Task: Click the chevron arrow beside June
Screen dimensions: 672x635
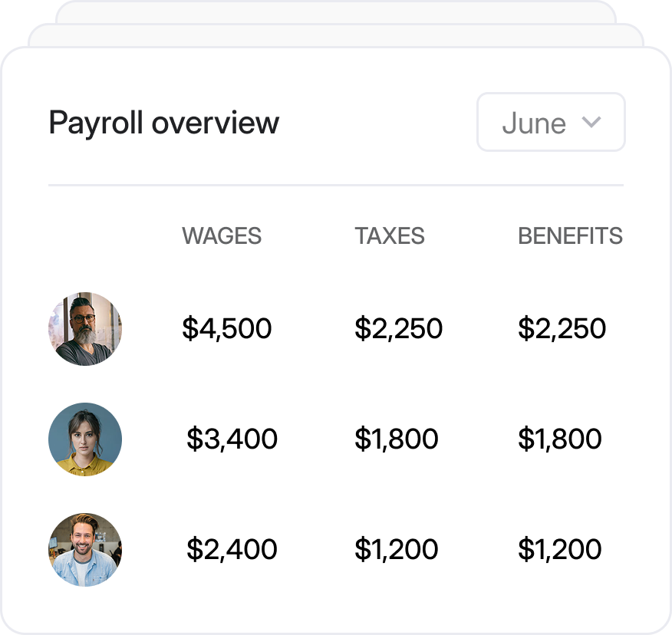Action: [x=591, y=122]
